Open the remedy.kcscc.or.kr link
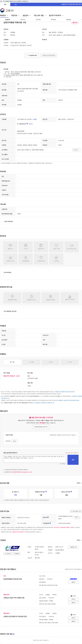The height and width of the screenshot is (644, 82). [22, 472]
